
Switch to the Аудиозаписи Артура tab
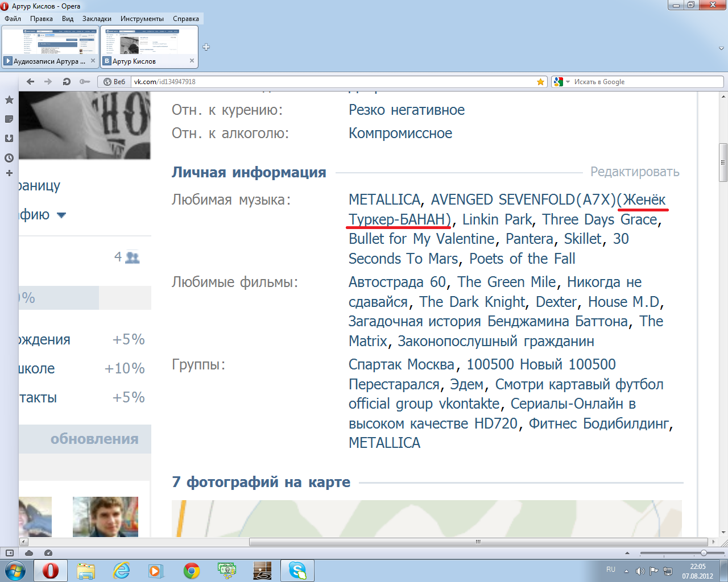coord(50,47)
